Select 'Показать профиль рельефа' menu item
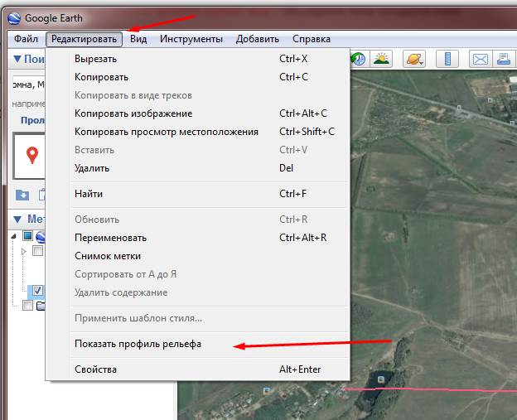This screenshot has height=420, width=517. pos(138,344)
